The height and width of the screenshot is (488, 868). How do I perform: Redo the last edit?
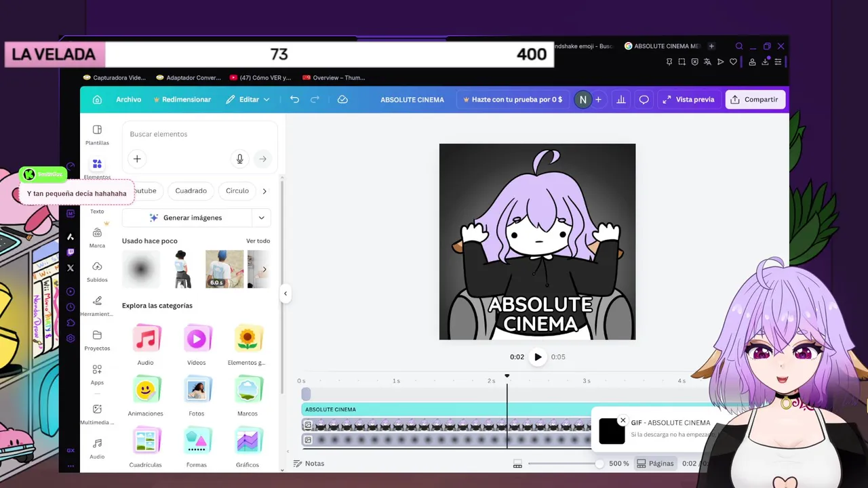tap(315, 100)
